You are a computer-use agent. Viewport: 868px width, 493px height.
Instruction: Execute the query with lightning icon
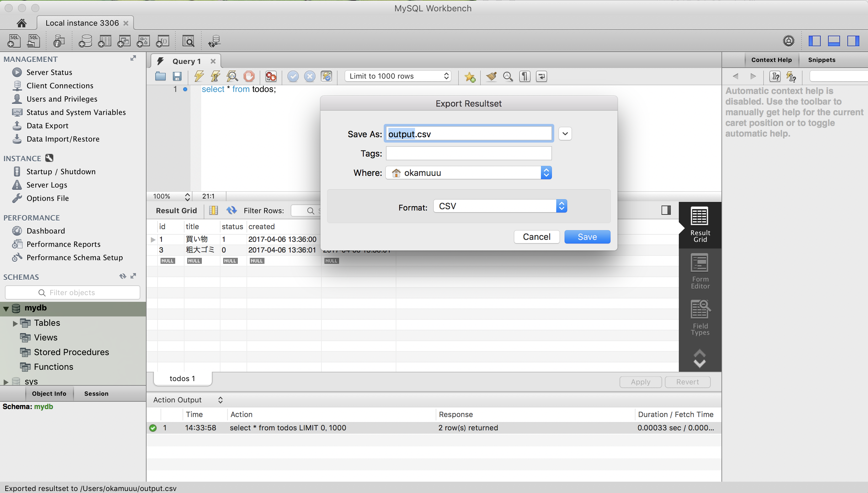199,76
